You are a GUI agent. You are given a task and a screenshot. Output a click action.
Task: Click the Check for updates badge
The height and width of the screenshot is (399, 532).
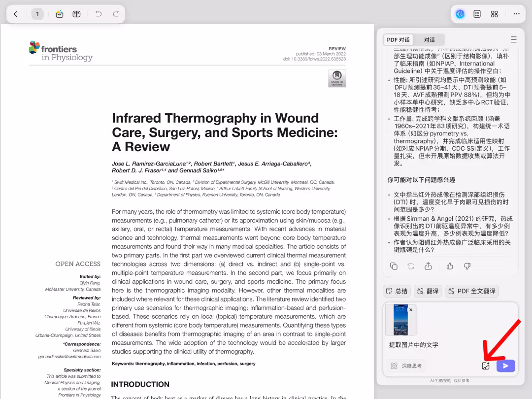337,78
